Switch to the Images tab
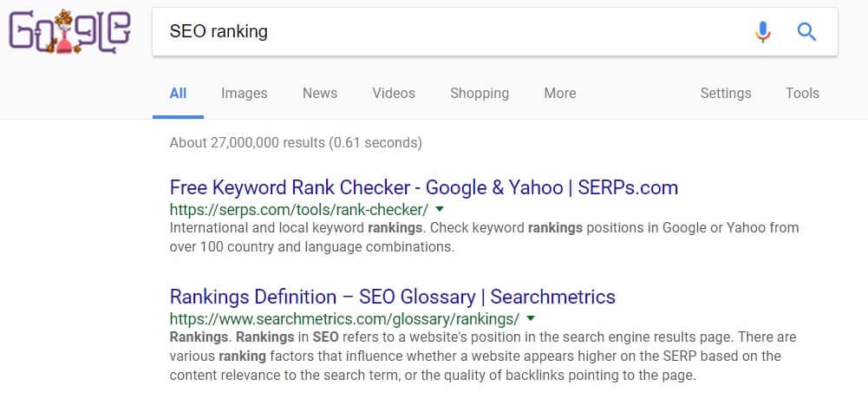The height and width of the screenshot is (399, 868). click(x=245, y=94)
